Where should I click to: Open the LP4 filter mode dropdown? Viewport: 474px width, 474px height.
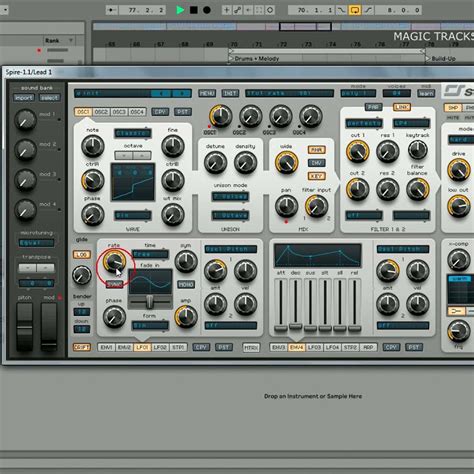click(x=411, y=123)
